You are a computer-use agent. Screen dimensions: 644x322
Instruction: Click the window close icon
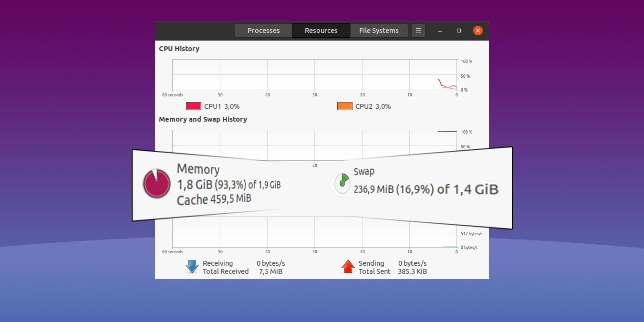pos(478,30)
